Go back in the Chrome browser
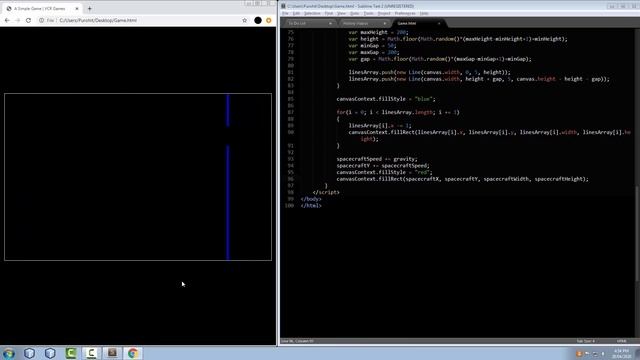Image resolution: width=640 pixels, height=360 pixels. pos(7,20)
